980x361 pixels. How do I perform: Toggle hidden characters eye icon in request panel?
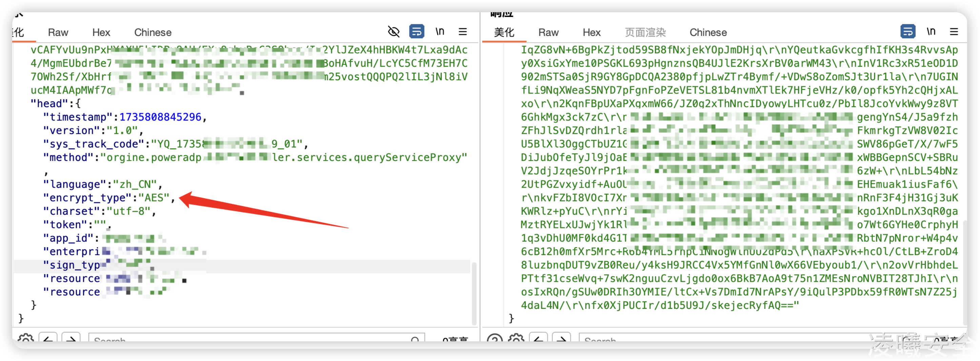tap(393, 31)
